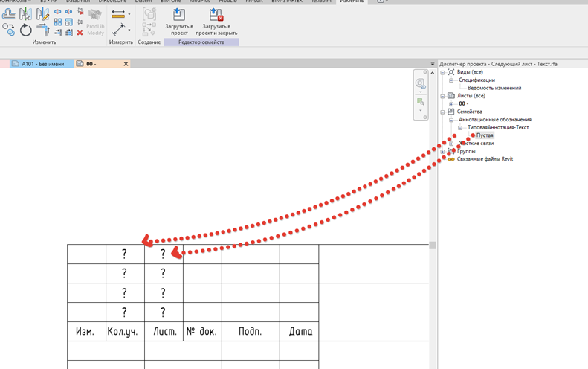Click the Pin tool icon

click(x=80, y=22)
